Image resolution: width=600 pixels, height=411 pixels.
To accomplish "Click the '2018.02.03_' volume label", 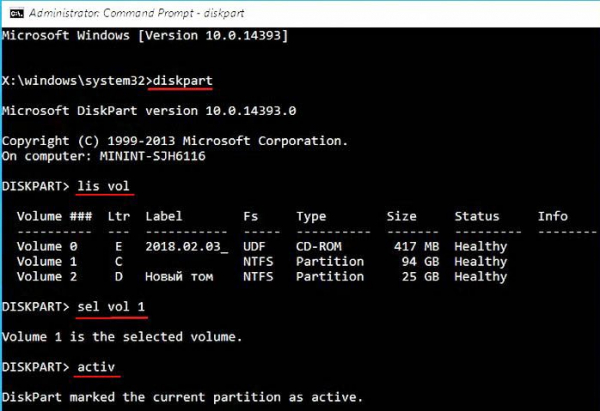I will coord(187,246).
